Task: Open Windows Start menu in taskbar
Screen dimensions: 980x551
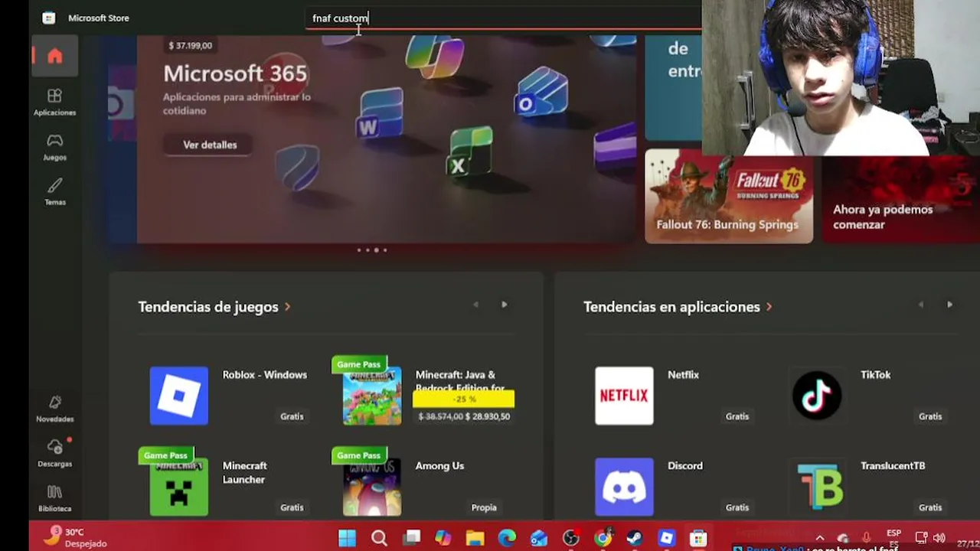Action: [347, 538]
